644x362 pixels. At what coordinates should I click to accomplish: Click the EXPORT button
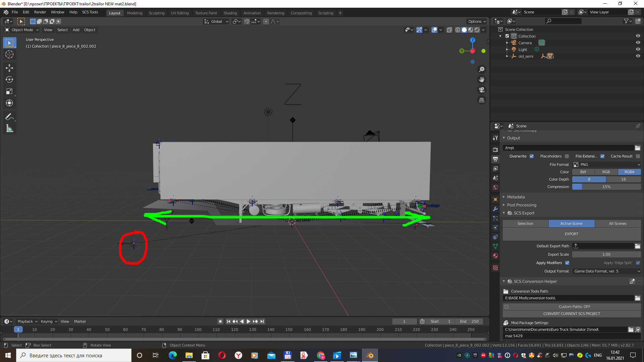[572, 234]
